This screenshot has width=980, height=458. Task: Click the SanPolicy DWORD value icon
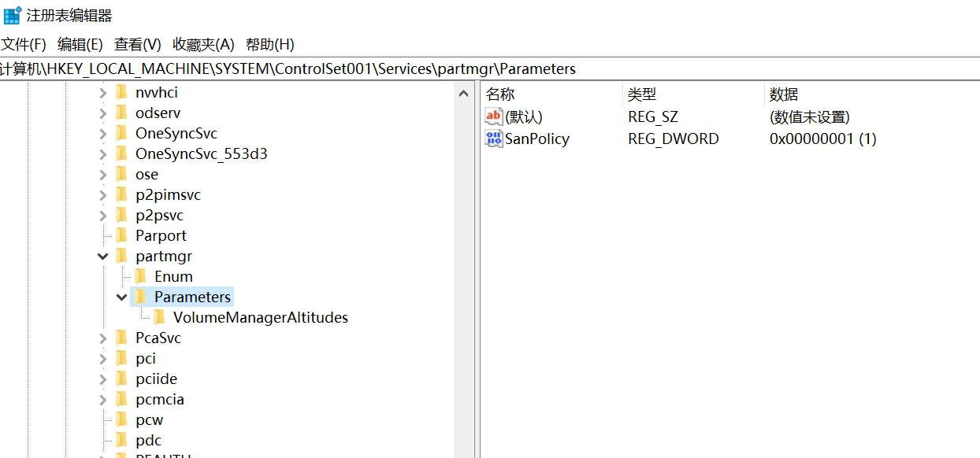click(494, 139)
